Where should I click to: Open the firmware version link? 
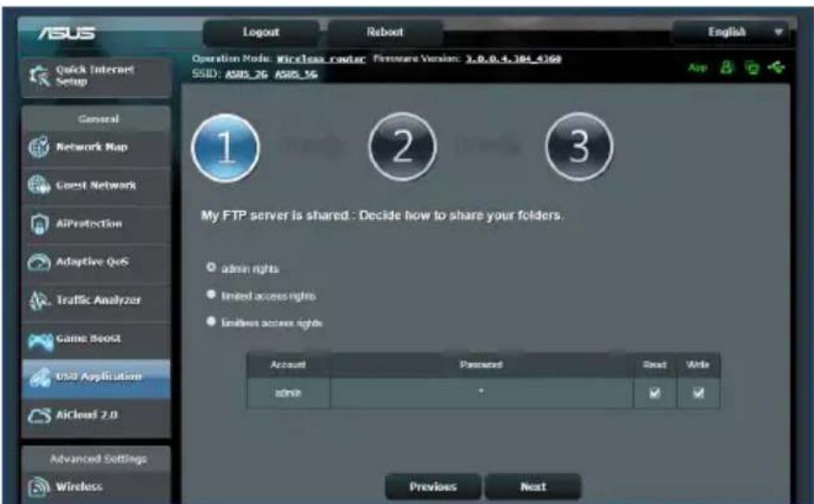point(513,58)
